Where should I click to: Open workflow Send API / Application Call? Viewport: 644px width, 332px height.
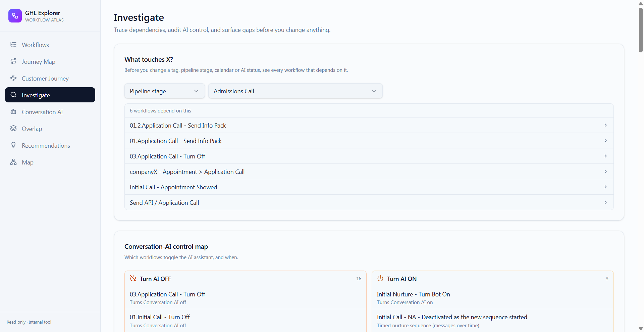coord(369,202)
